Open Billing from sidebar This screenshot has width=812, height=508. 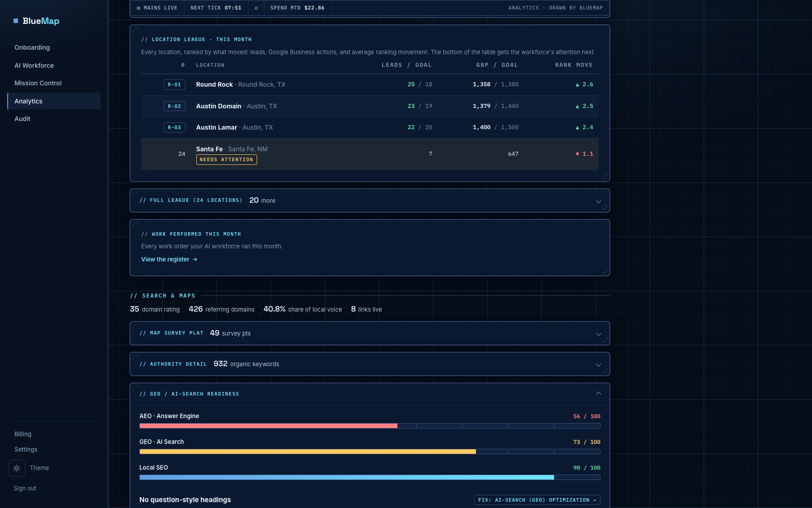click(23, 434)
